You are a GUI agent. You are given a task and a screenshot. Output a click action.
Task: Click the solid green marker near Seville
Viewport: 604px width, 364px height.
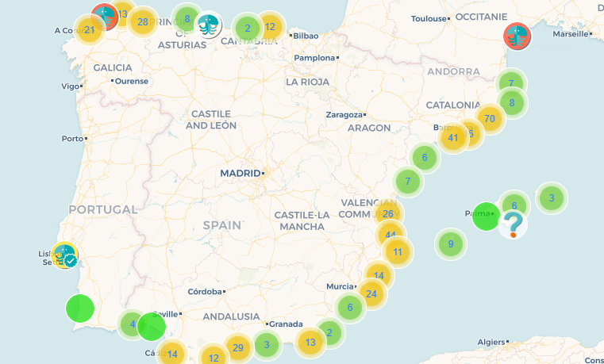(152, 326)
